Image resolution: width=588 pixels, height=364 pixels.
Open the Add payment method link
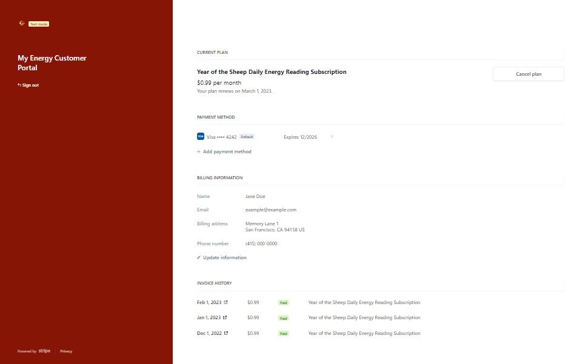tap(227, 152)
